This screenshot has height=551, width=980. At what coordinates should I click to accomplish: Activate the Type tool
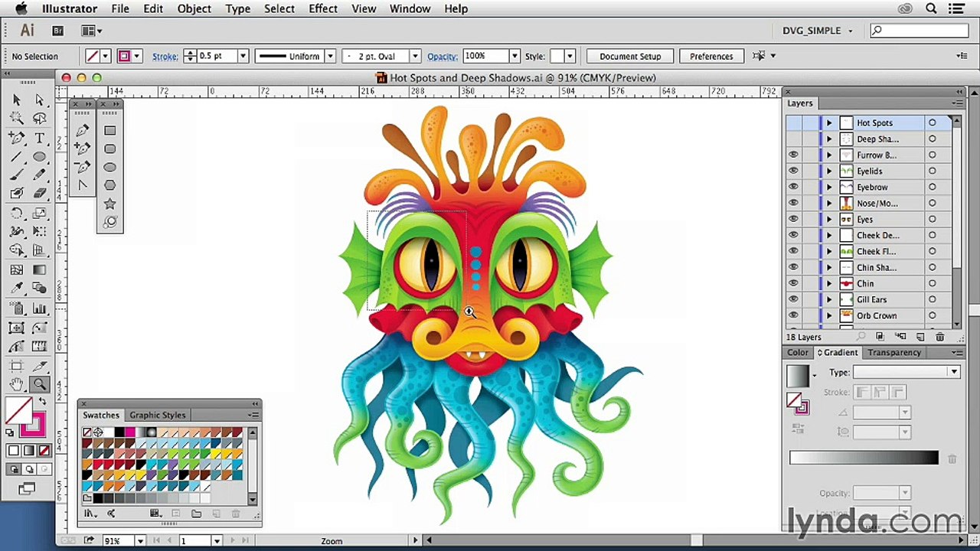click(39, 138)
